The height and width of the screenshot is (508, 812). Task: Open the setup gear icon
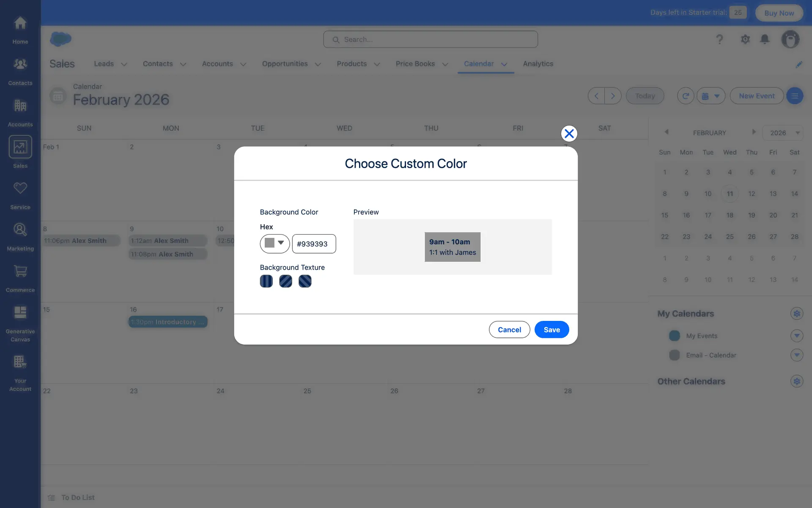pos(745,39)
